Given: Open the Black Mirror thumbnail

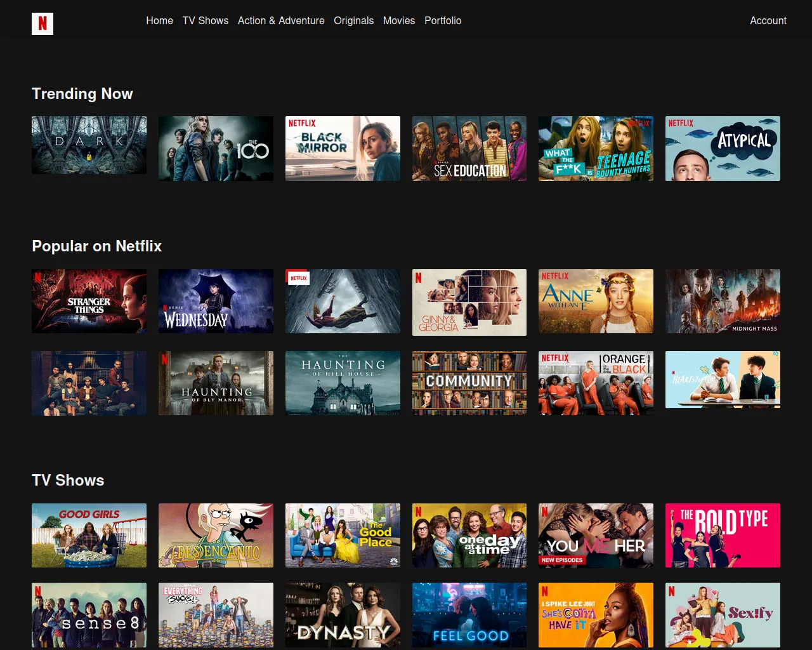Looking at the screenshot, I should click(x=343, y=149).
